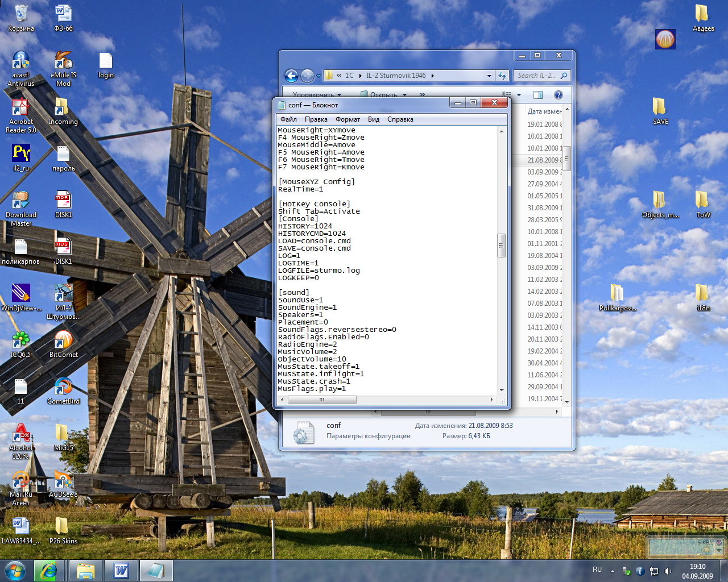
Task: Click Explorer forward navigation button
Action: click(x=307, y=76)
